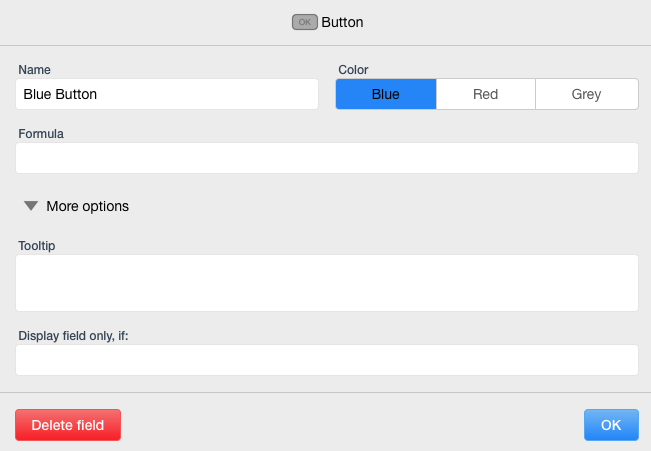Click the Display field only, if input

point(327,360)
